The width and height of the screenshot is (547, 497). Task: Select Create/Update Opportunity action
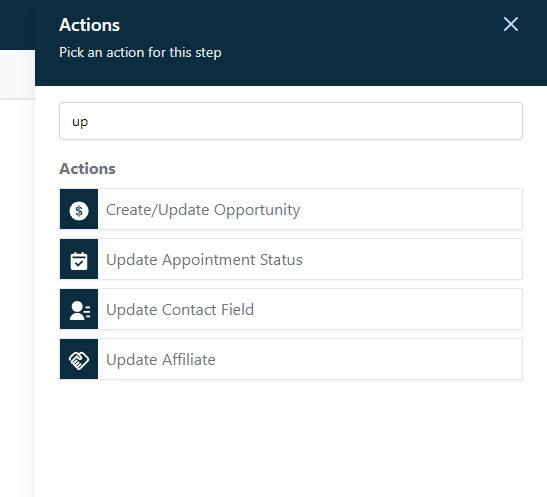point(291,209)
